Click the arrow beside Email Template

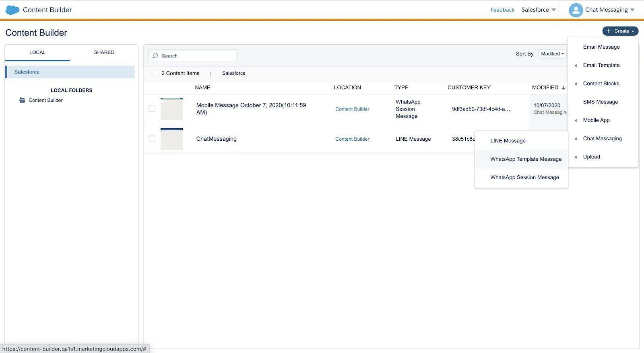pyautogui.click(x=576, y=66)
